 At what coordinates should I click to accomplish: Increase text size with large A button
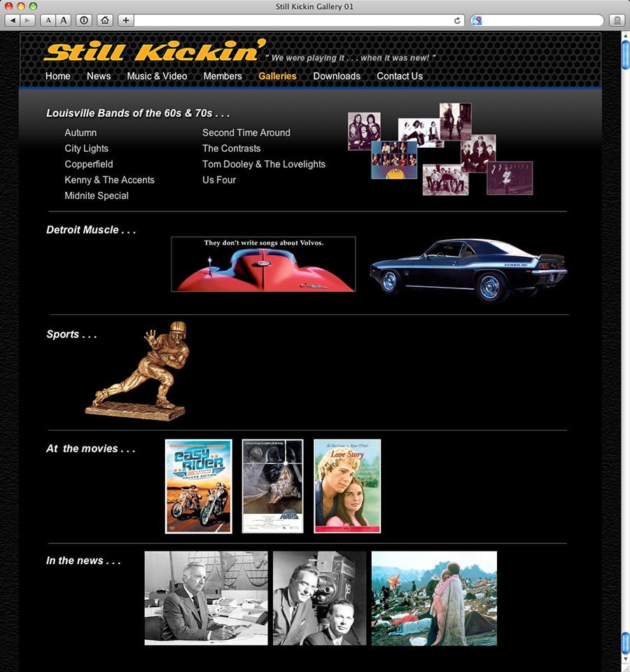(x=64, y=20)
